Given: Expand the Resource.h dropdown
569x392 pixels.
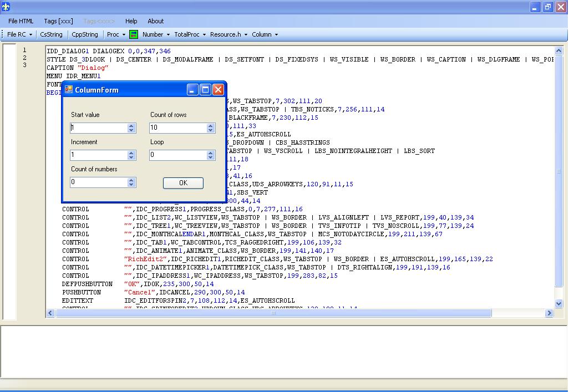Looking at the screenshot, I should (228, 34).
